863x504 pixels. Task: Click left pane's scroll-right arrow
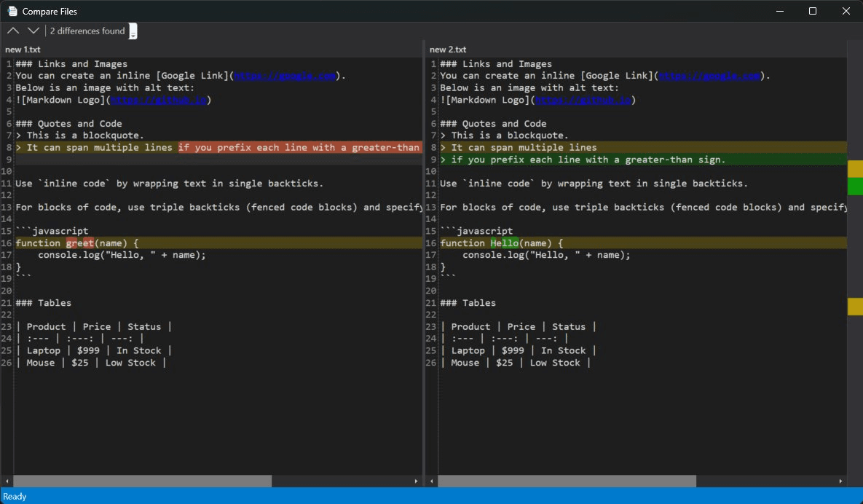pos(416,481)
